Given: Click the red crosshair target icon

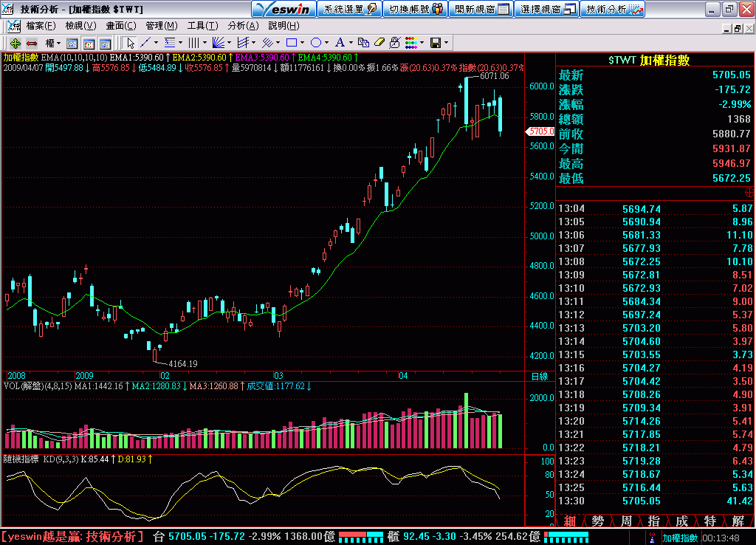Looking at the screenshot, I should (749, 193).
